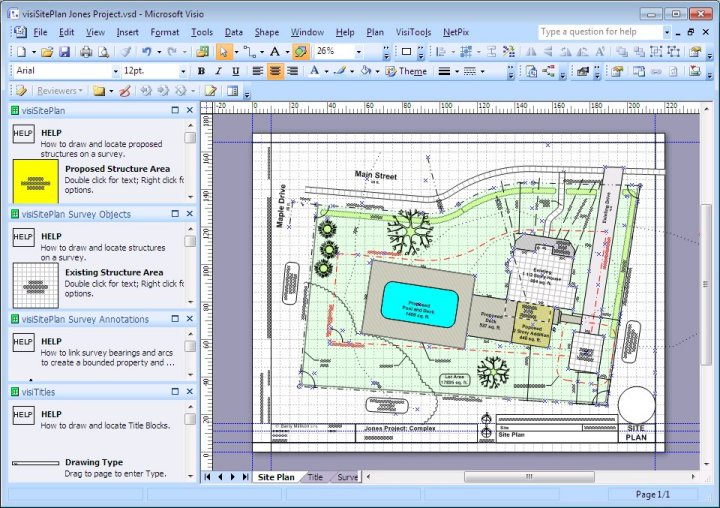The image size is (720, 508).
Task: Toggle Underline formatting
Action: pyautogui.click(x=236, y=71)
